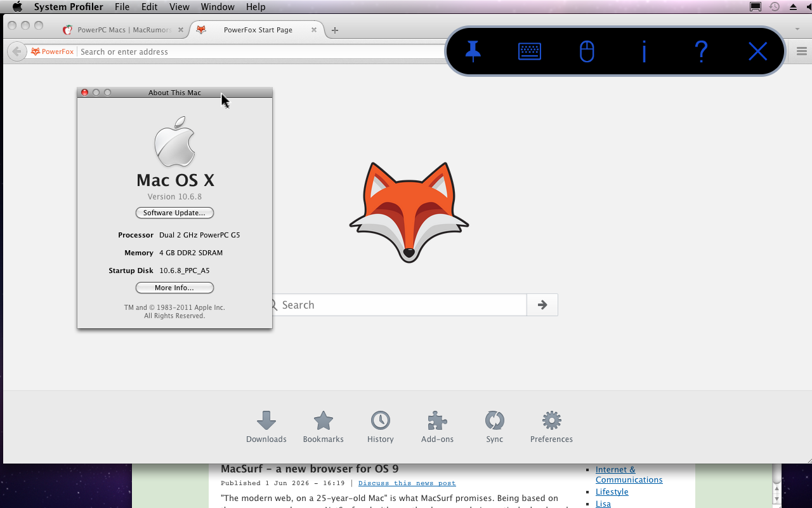Open the View menu

click(180, 7)
